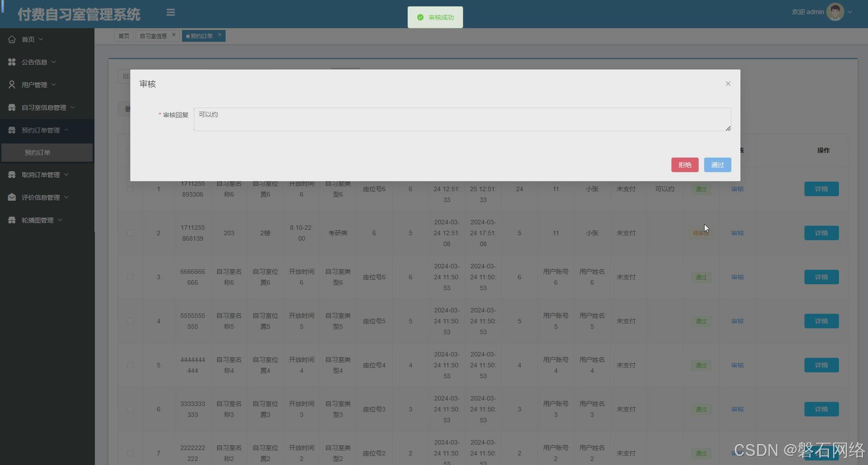Screen dimensions: 868x465
Task: Click the 用户管理 person icon
Action: [12, 84]
